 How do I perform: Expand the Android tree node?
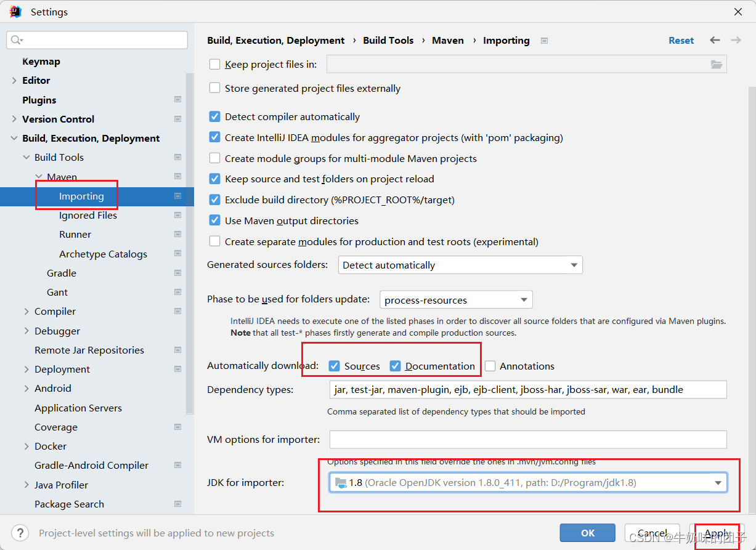(x=26, y=389)
